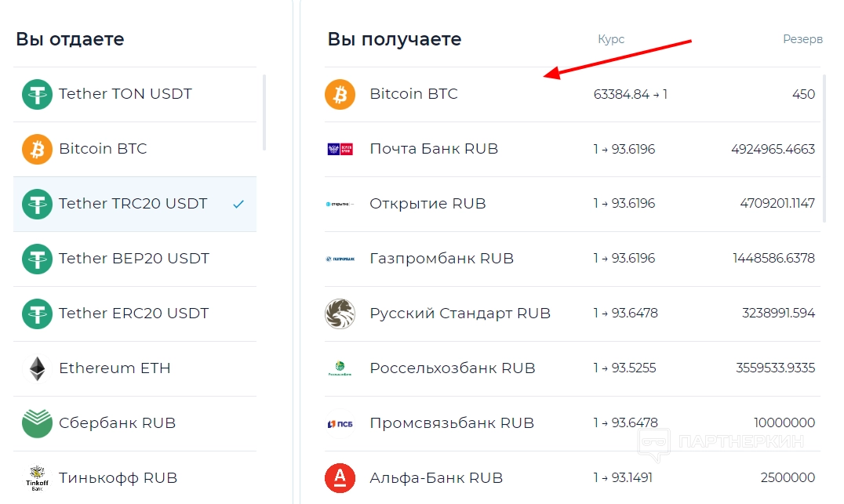Click the Tether TON USDT icon
The height and width of the screenshot is (504, 844).
tap(37, 94)
